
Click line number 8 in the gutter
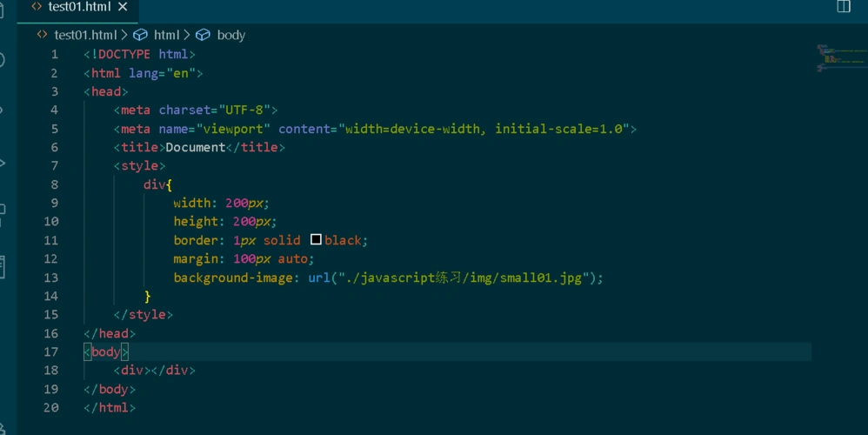[54, 184]
